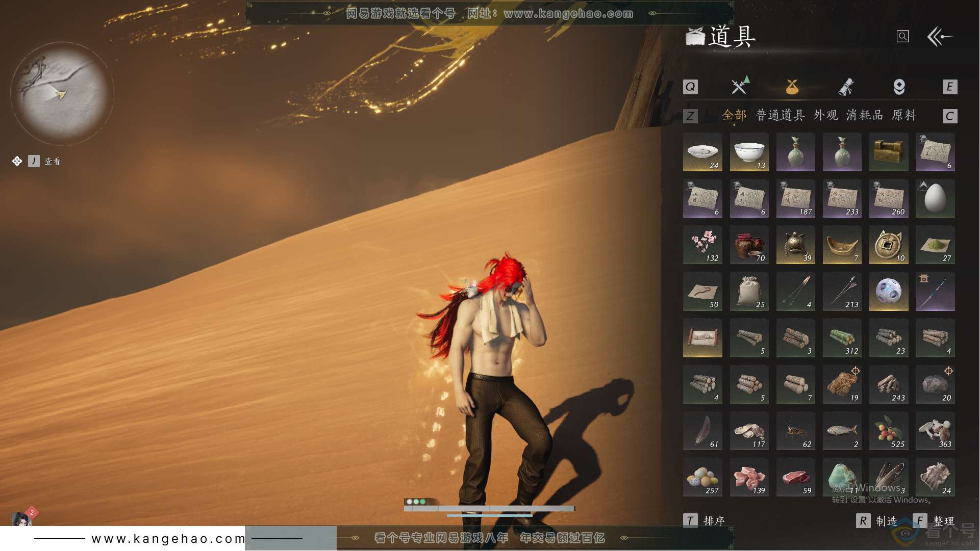980x551 pixels.
Task: Select the 全部 filter tab
Action: click(x=734, y=115)
